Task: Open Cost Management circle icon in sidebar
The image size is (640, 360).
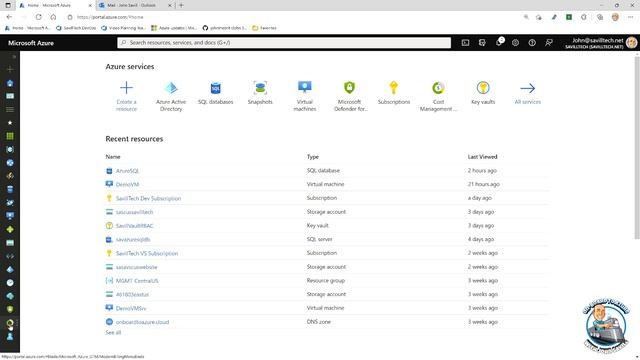Action: pos(10,323)
